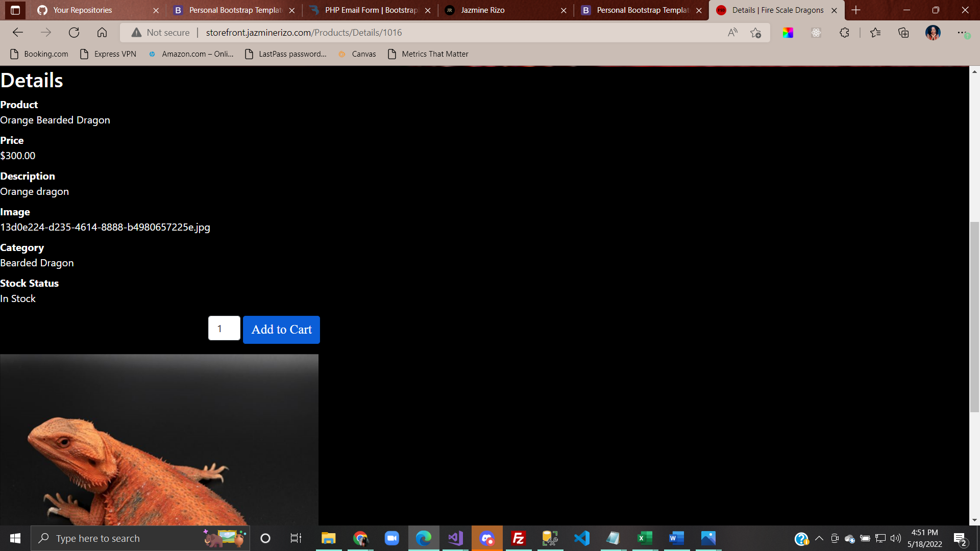Viewport: 980px width, 551px height.
Task: Switch to the Your Repositories tab
Action: coord(83,10)
